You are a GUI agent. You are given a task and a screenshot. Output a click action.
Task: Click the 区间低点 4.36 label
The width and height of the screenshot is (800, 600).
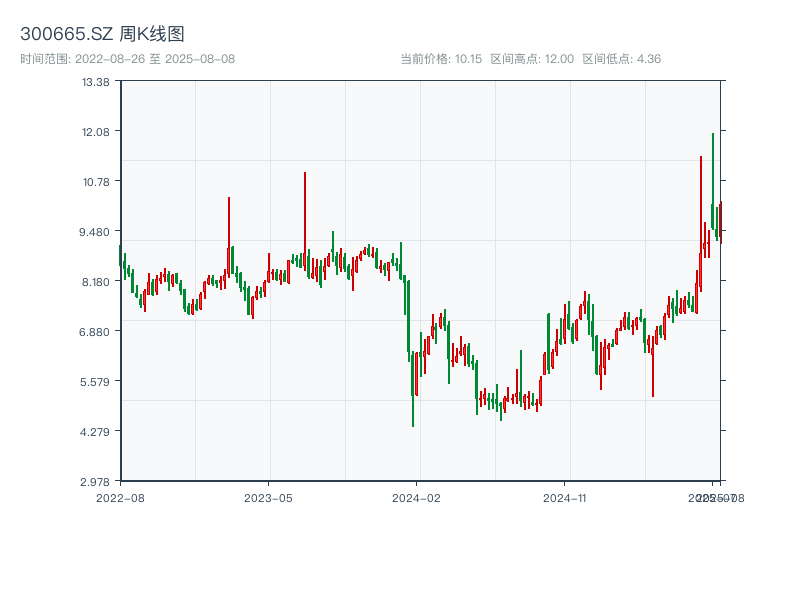pyautogui.click(x=621, y=59)
